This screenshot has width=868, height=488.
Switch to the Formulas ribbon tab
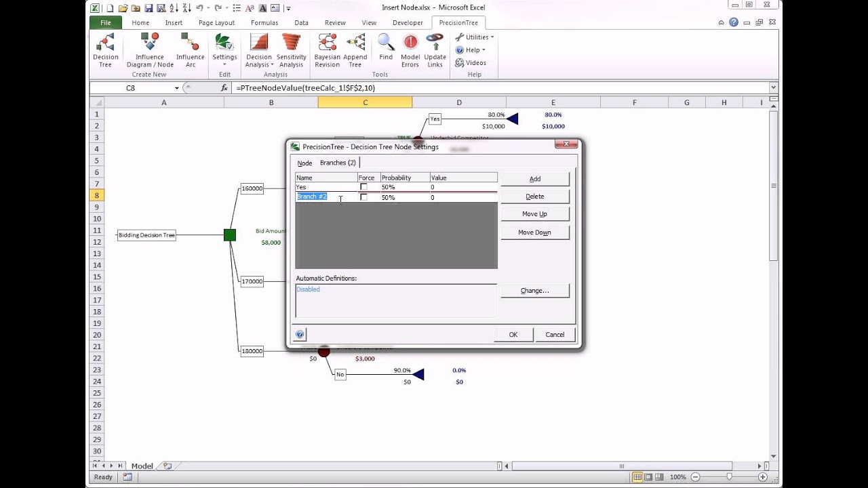pos(264,22)
